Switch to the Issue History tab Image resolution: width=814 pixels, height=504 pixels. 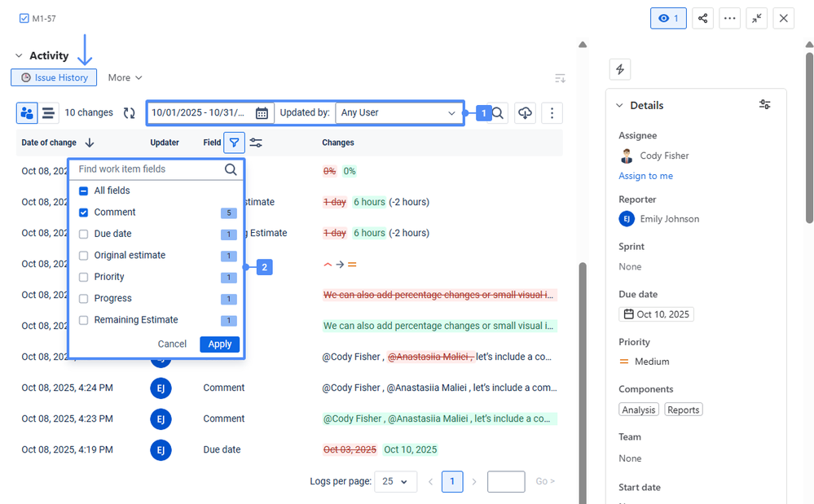tap(54, 77)
